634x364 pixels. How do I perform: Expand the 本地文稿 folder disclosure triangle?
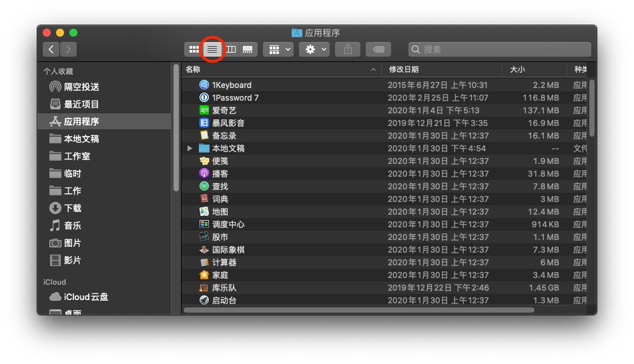(x=191, y=149)
